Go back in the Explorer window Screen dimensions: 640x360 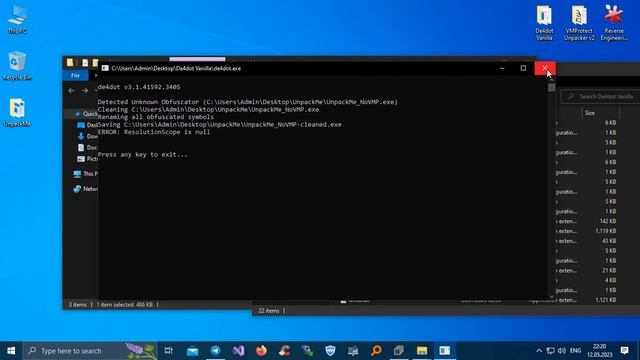click(x=71, y=90)
